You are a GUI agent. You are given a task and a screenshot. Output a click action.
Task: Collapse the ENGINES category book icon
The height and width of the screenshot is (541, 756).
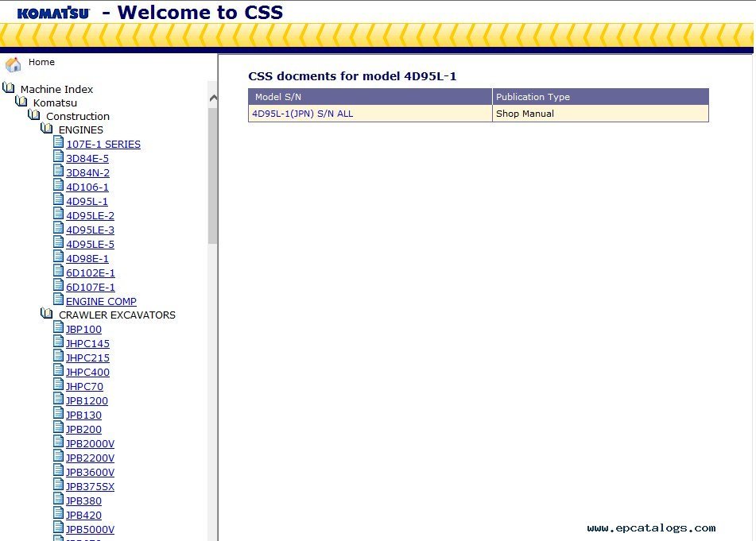pos(46,128)
